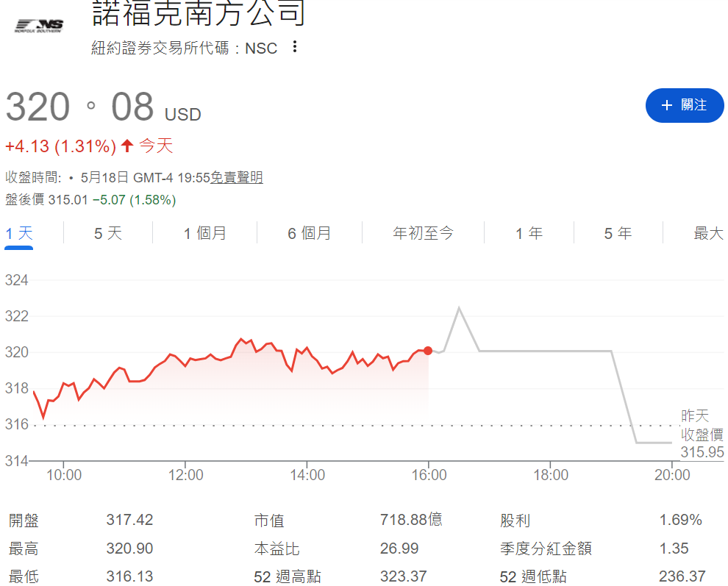
Task: Click the 16:00 time axis label
Action: [x=429, y=475]
